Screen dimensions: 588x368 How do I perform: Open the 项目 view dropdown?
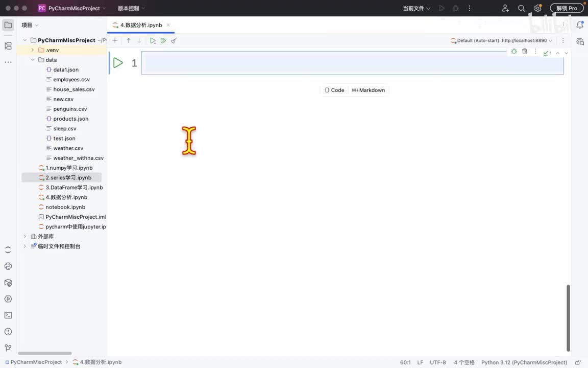30,25
